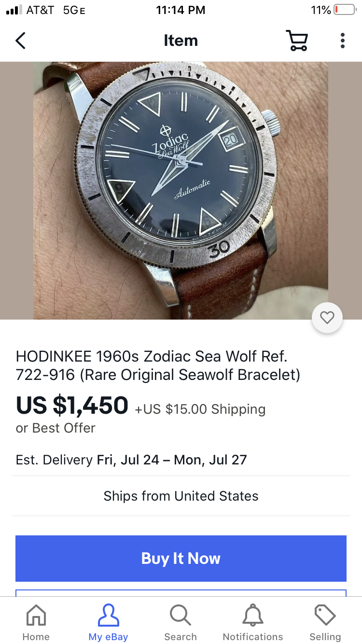The width and height of the screenshot is (362, 644).
Task: Tap the HODINKEE Zodiac Sea Wolf title
Action: pyautogui.click(x=158, y=365)
